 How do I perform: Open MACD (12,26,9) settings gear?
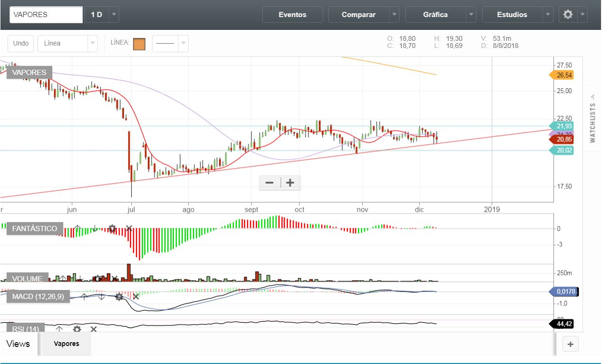pos(119,297)
